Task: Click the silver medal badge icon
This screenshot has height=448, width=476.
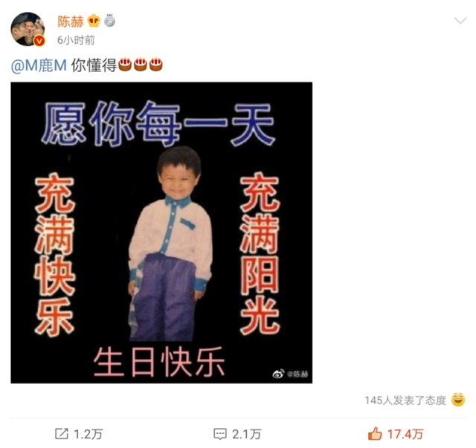Action: click(110, 21)
